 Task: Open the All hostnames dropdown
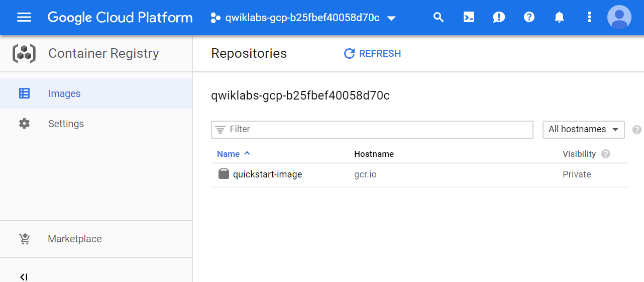coord(583,129)
